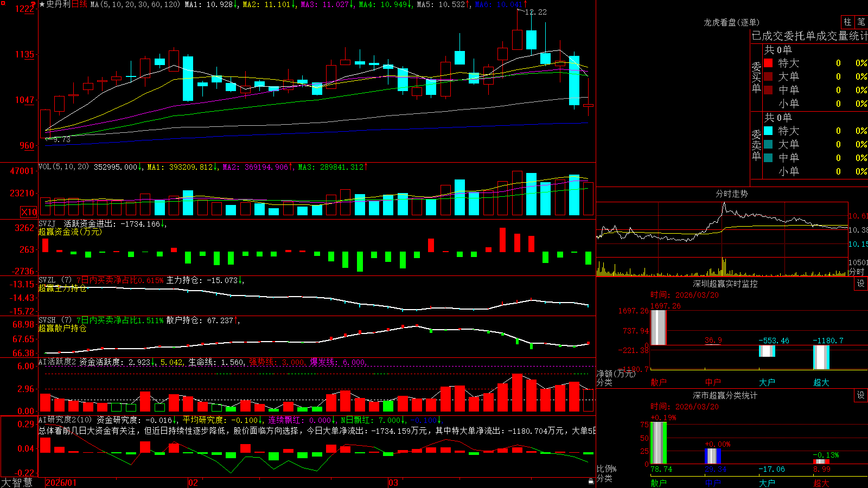Click the star icon before 史丹利

tap(42, 4)
